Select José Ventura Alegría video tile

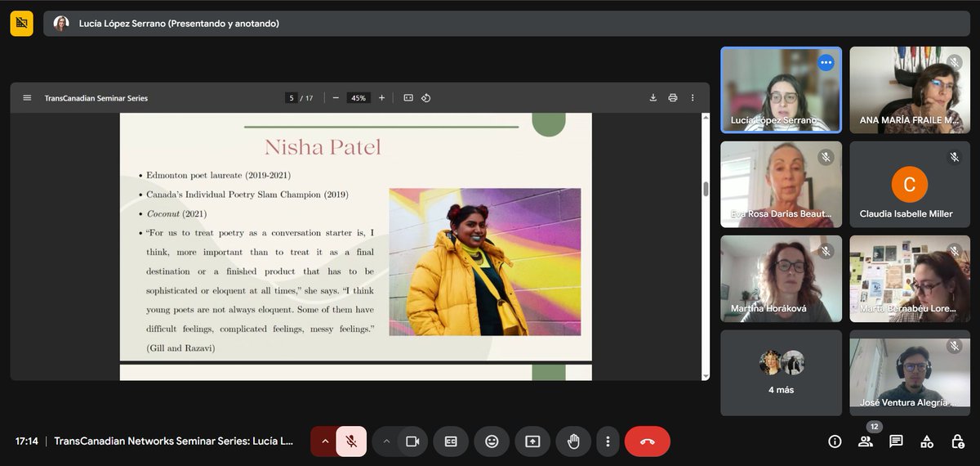(910, 373)
